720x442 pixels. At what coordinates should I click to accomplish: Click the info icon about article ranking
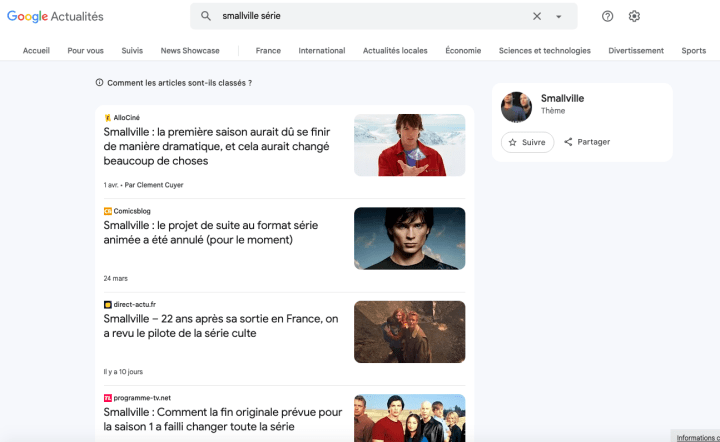(x=99, y=83)
